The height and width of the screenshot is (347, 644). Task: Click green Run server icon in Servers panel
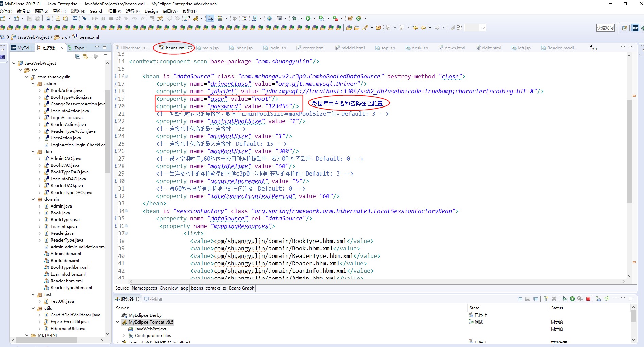pos(572,299)
